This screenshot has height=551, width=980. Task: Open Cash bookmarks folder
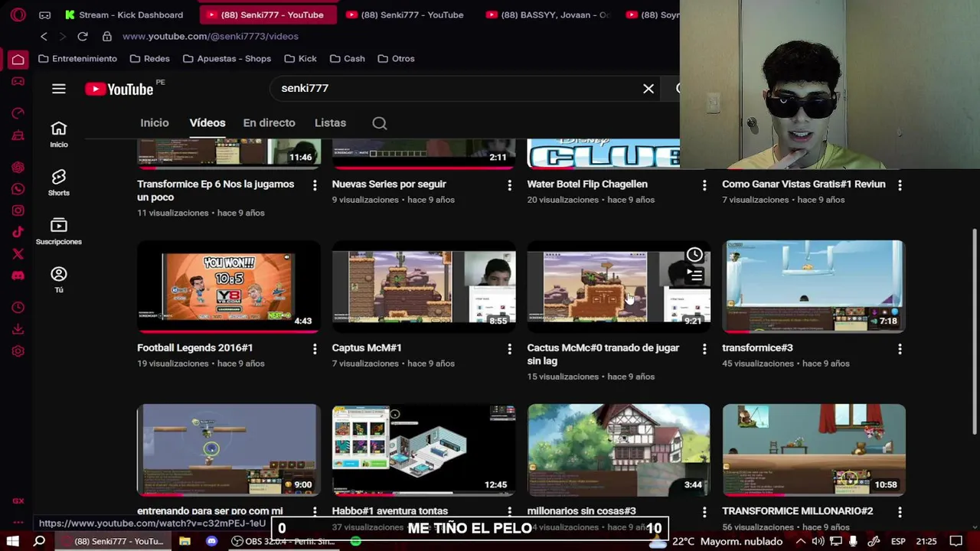[348, 59]
